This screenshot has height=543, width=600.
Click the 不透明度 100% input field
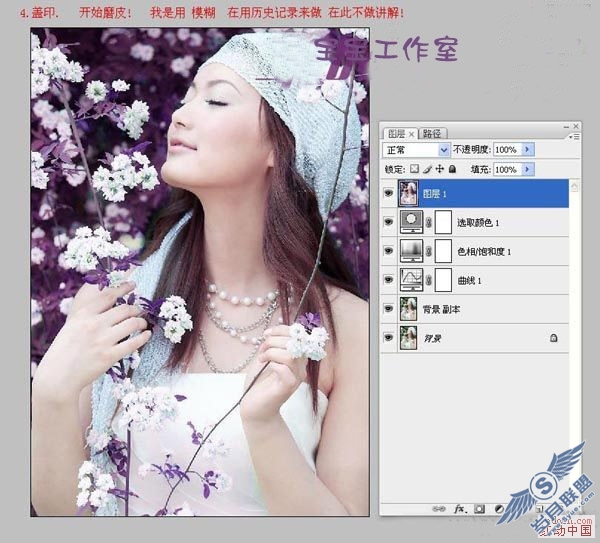coord(507,150)
